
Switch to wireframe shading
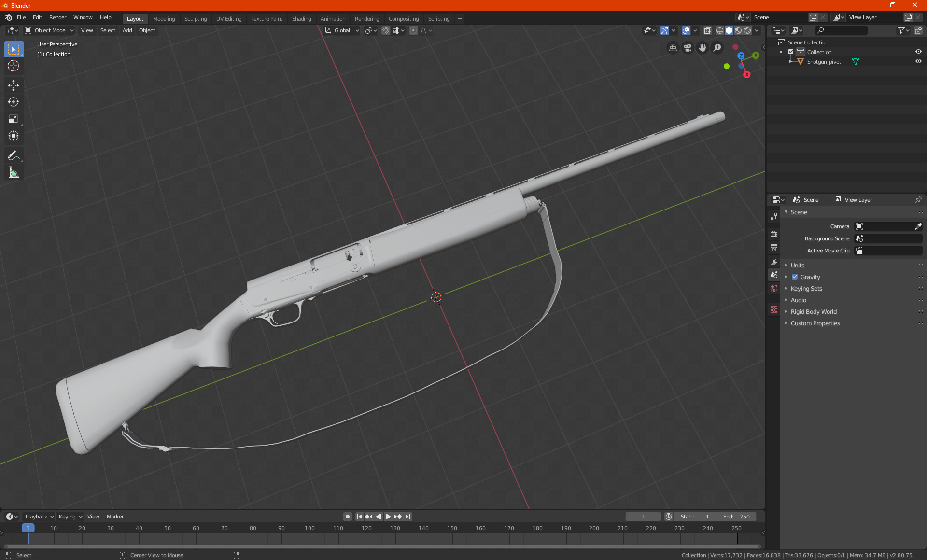[719, 30]
